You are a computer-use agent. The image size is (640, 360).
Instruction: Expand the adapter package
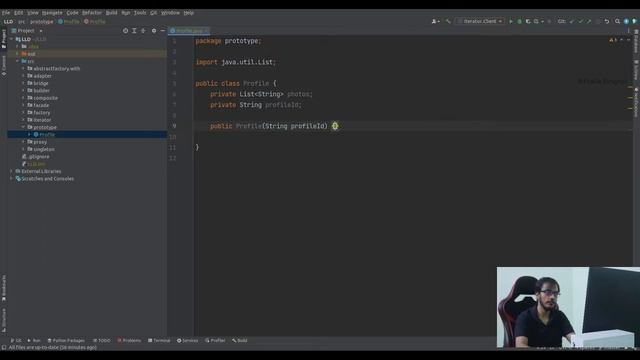pos(23,76)
